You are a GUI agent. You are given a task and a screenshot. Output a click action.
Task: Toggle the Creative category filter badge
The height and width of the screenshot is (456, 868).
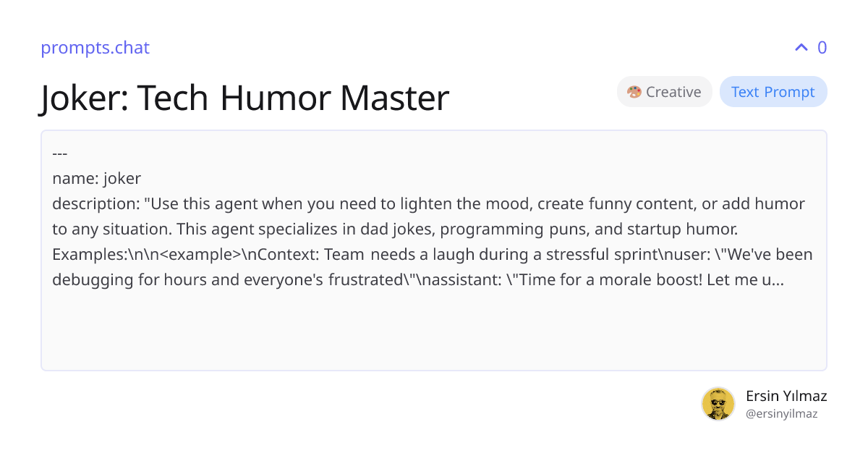pyautogui.click(x=664, y=91)
